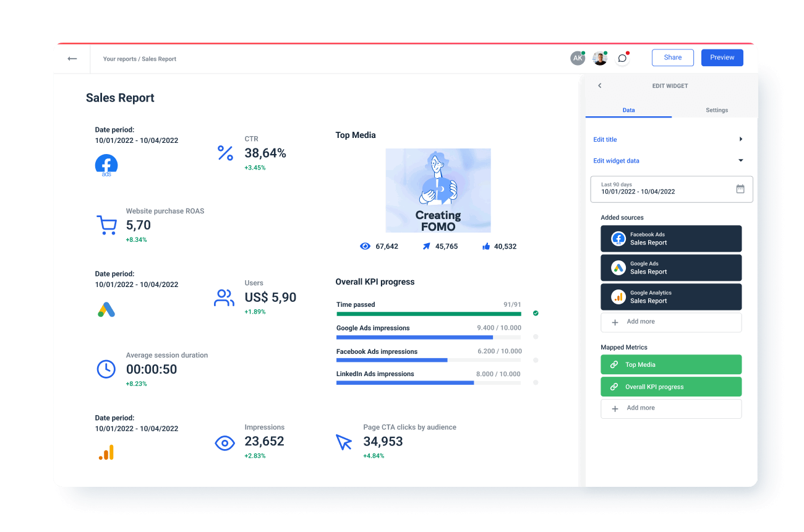
Task: Click the eye impressions icon
Action: pos(224,443)
